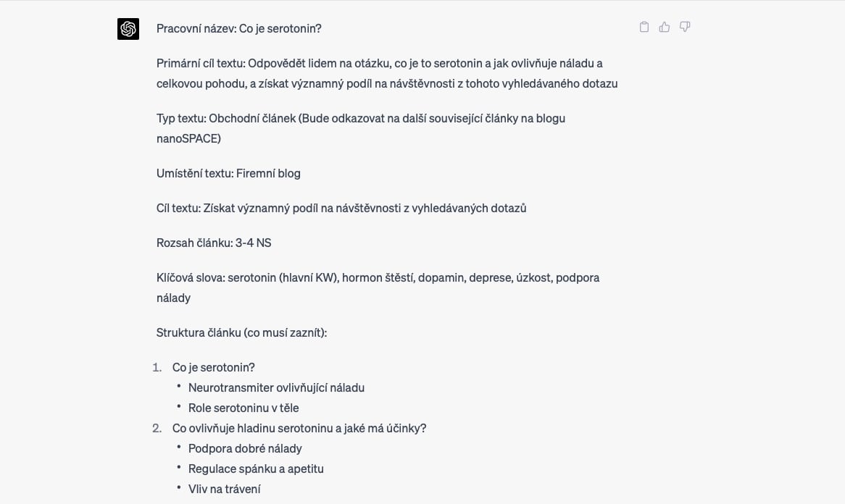
Task: Click bullet 'Regulace spánku a apetitu'
Action: (256, 469)
